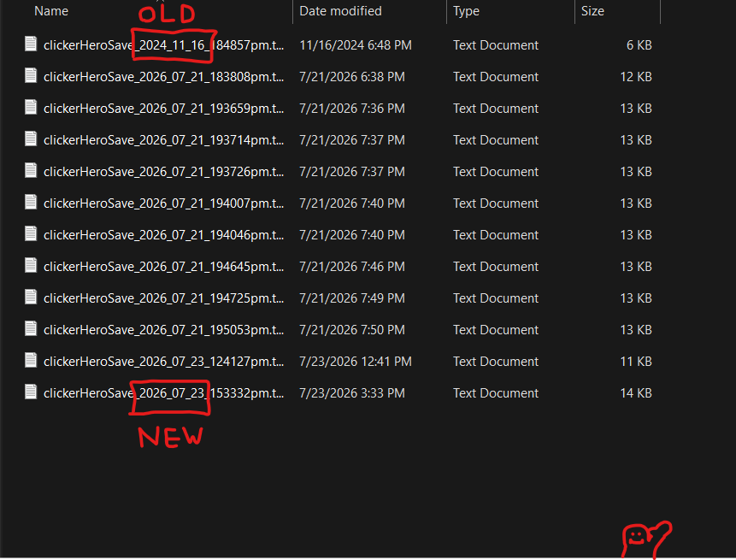The image size is (736, 560).
Task: Click the date 7/21/2026 7:49 PM
Action: tap(352, 298)
